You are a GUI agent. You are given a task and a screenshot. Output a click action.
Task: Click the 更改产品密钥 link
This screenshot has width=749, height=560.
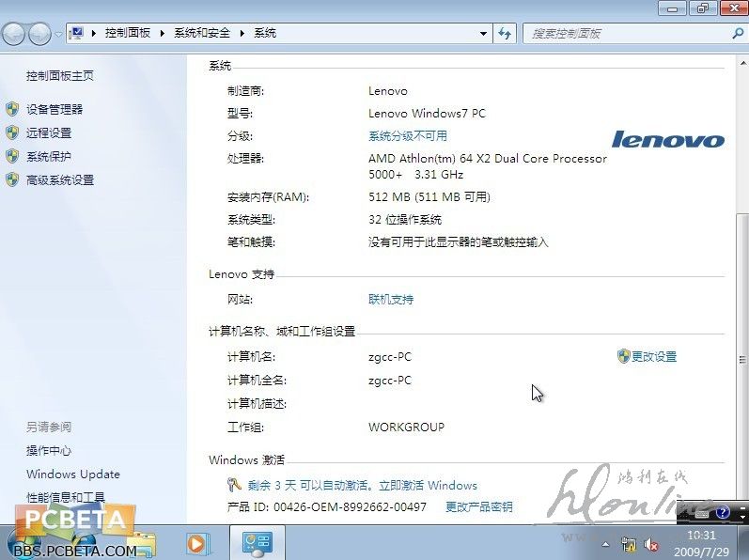pos(479,506)
